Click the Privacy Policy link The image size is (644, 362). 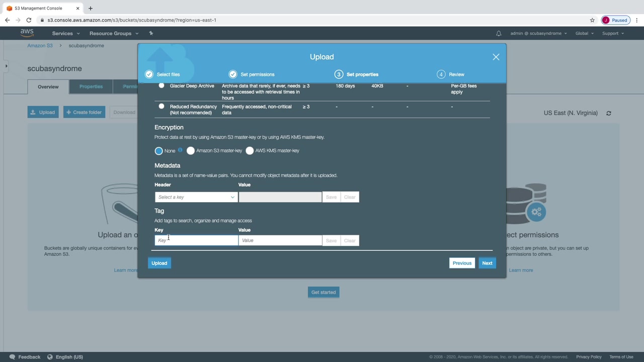(x=589, y=357)
